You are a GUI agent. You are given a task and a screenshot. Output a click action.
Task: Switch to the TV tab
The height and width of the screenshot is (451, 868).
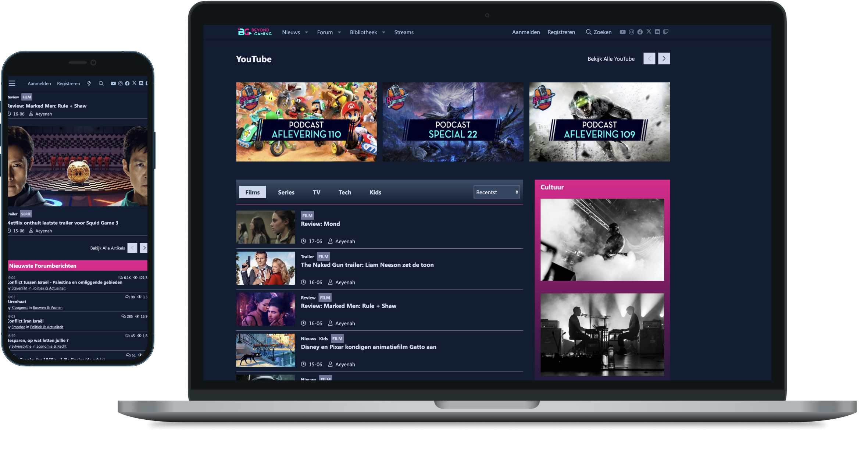click(x=317, y=192)
